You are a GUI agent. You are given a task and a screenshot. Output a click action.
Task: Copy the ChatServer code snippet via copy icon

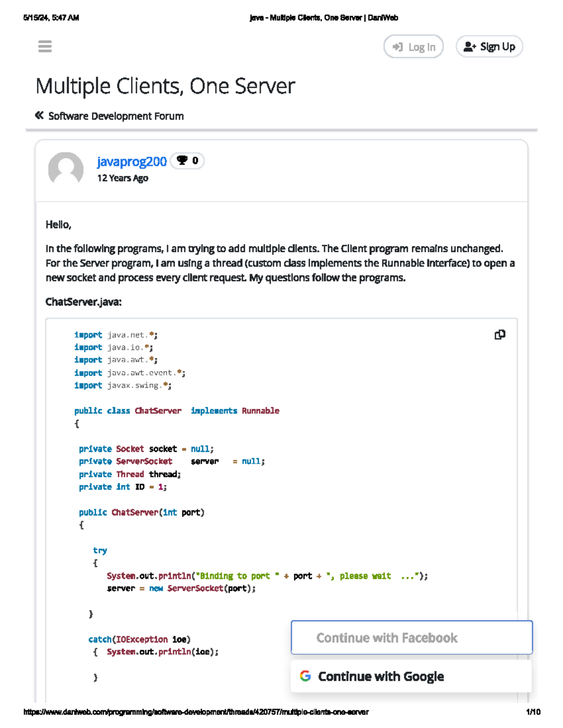500,335
